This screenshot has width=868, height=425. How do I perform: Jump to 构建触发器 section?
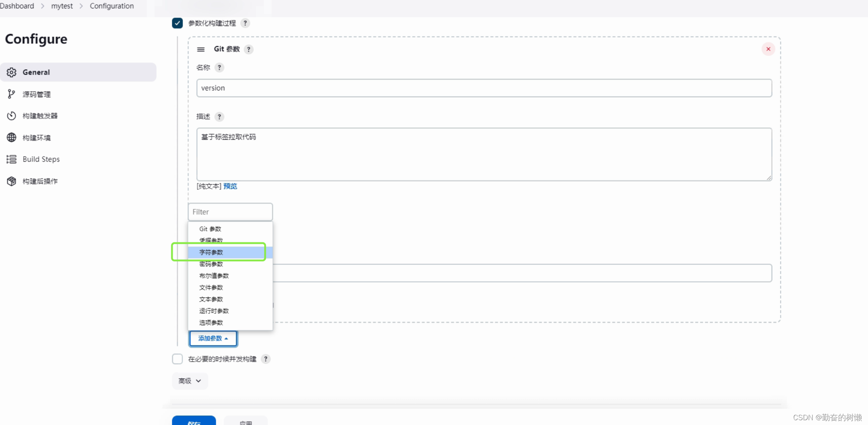click(x=78, y=116)
